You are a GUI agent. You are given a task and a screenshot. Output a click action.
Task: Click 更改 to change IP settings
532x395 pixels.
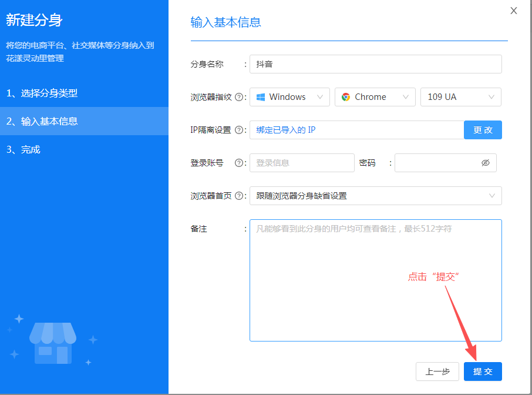(483, 130)
